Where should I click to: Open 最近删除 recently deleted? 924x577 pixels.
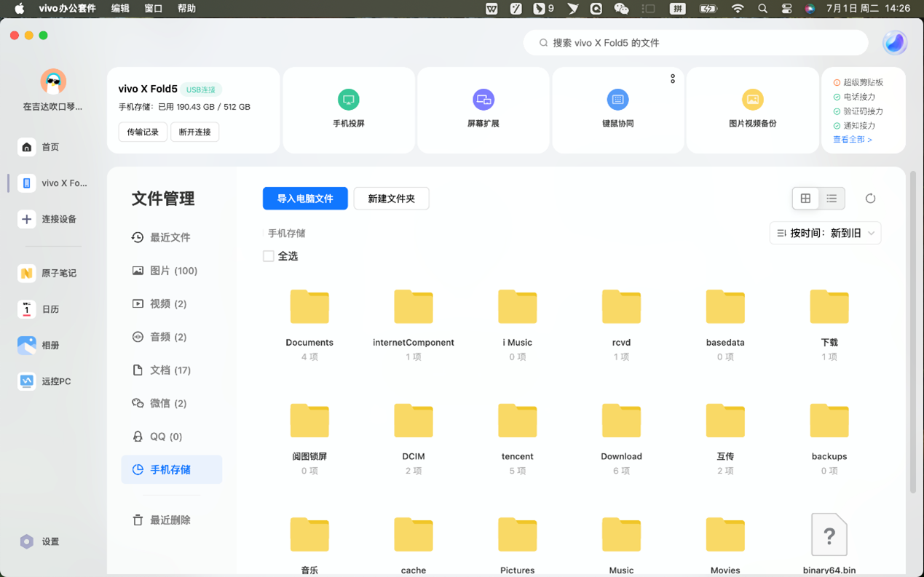[x=171, y=520]
